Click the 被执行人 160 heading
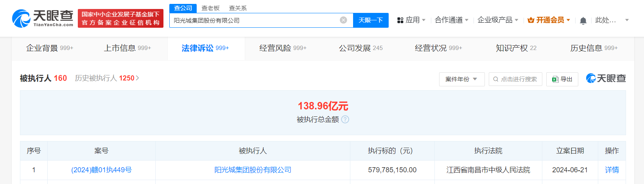The width and height of the screenshot is (644, 184). point(43,78)
